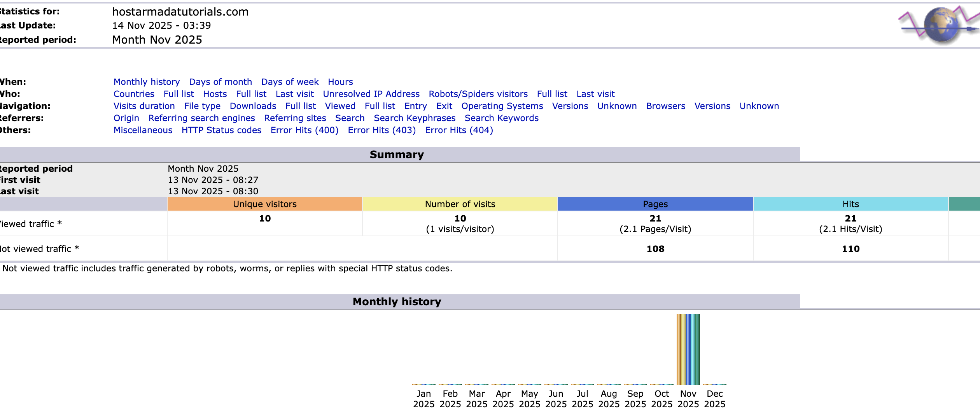The height and width of the screenshot is (408, 980).
Task: View Error Hits (400) list
Action: [304, 130]
